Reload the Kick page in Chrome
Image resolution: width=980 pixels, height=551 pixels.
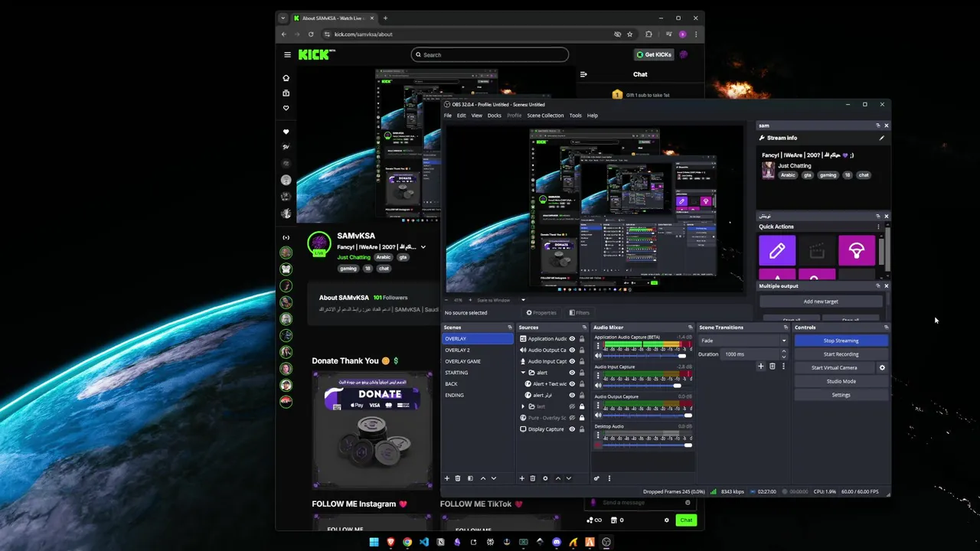(311, 34)
